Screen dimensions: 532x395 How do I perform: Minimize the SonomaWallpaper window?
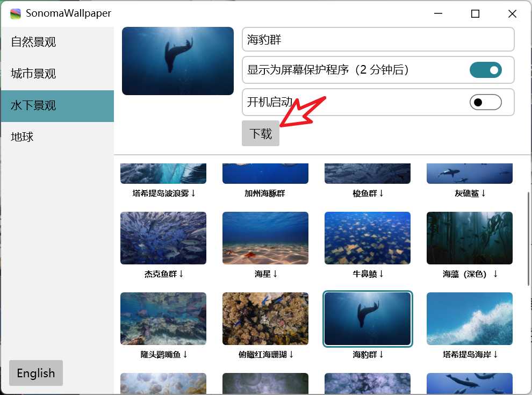[x=438, y=13]
